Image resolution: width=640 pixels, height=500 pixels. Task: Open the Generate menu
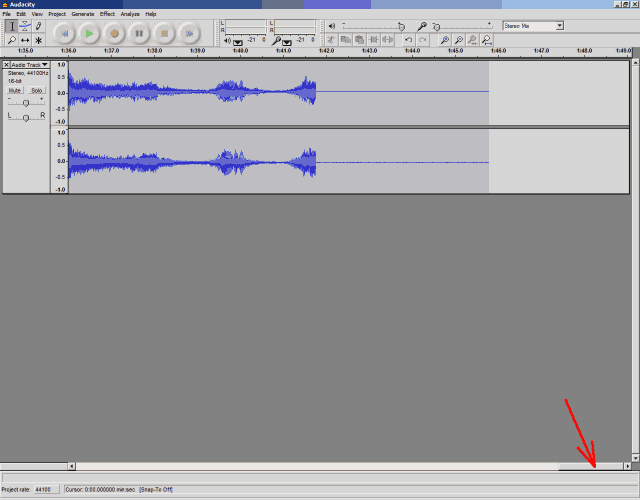point(82,14)
